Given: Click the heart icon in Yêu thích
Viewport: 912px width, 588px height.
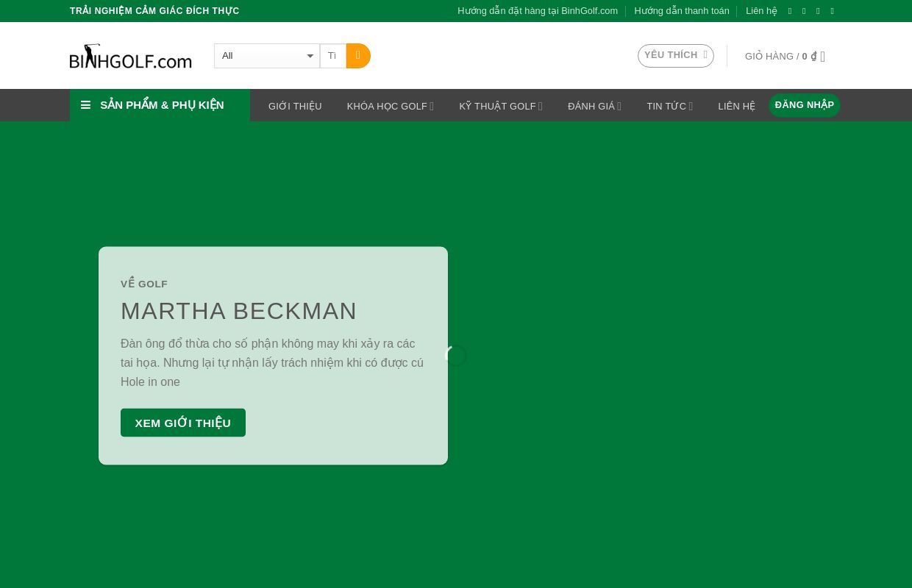Looking at the screenshot, I should click(x=705, y=55).
